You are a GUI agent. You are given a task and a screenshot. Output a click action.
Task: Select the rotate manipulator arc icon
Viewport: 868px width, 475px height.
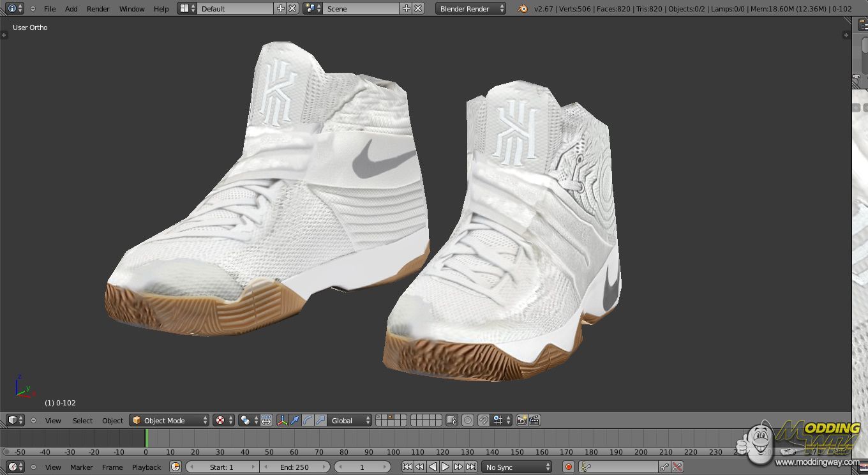point(308,420)
